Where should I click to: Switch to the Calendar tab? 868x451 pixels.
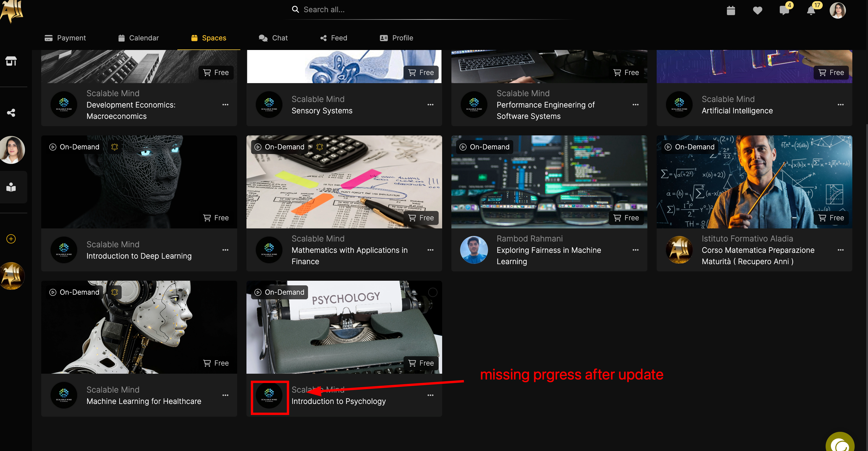click(138, 38)
